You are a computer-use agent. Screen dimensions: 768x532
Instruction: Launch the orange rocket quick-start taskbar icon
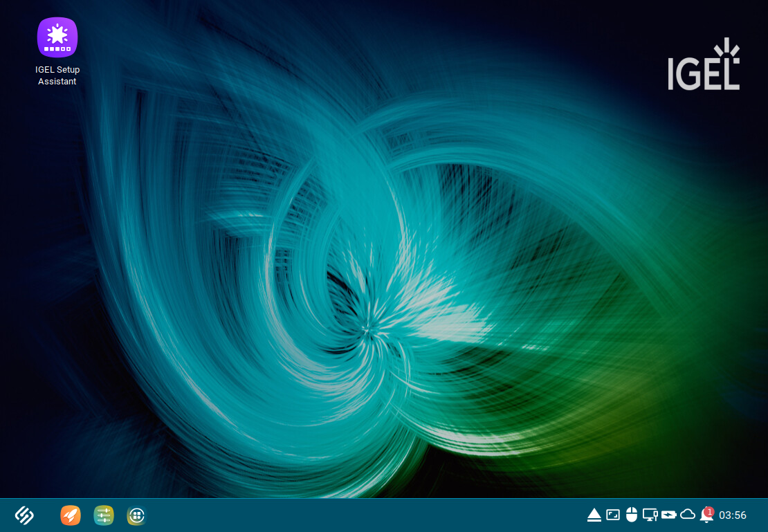click(x=70, y=515)
